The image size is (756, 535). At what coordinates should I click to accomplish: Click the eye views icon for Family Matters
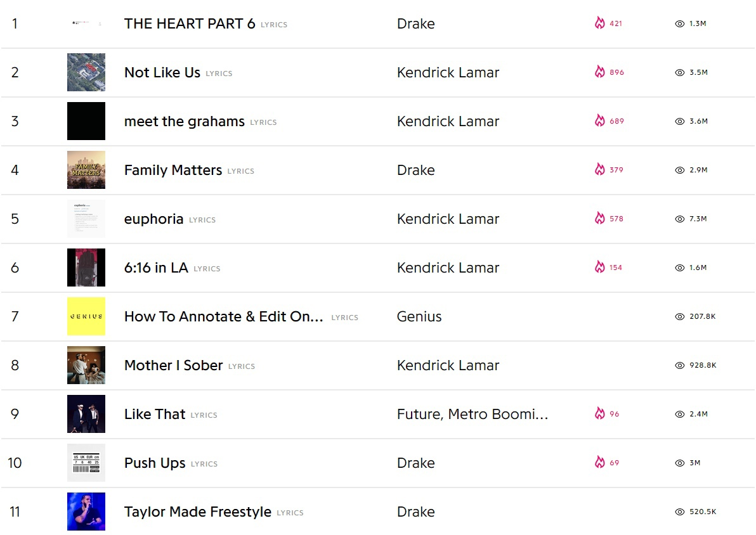pyautogui.click(x=680, y=171)
